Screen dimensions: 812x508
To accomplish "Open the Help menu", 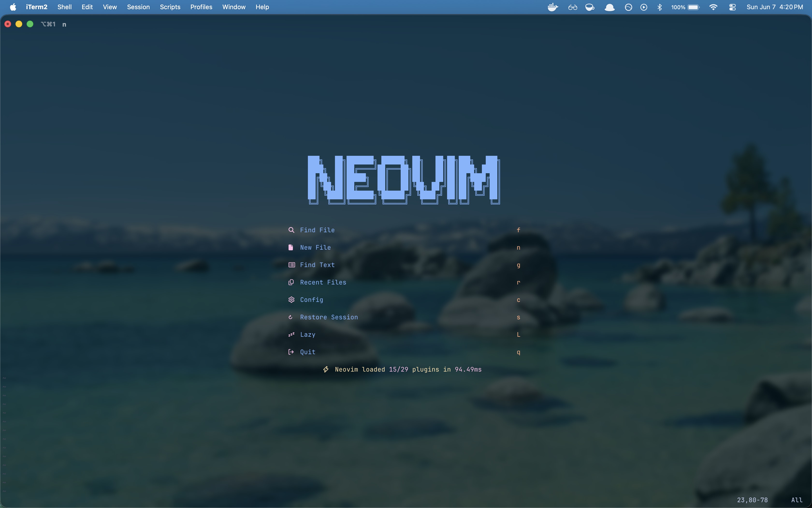I will (x=262, y=7).
